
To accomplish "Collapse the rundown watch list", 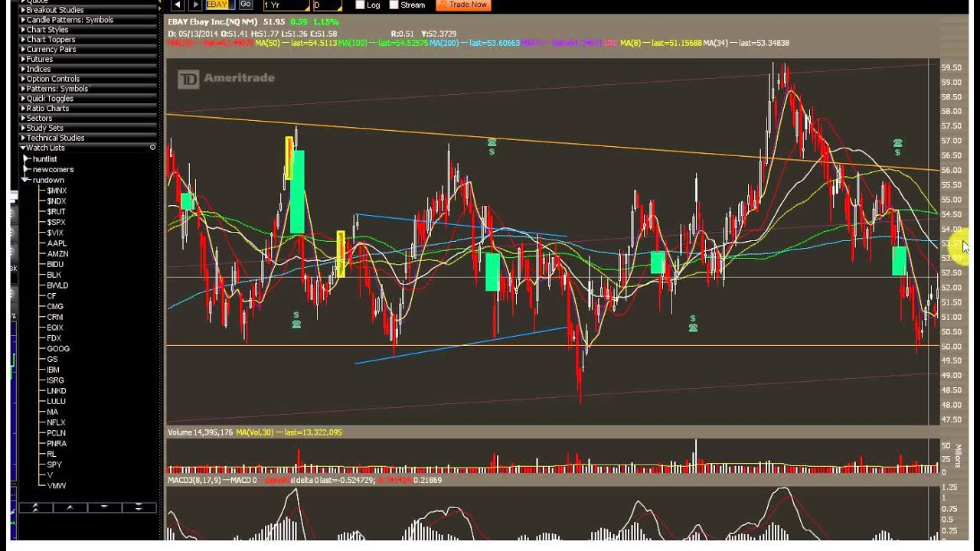I will pyautogui.click(x=26, y=180).
